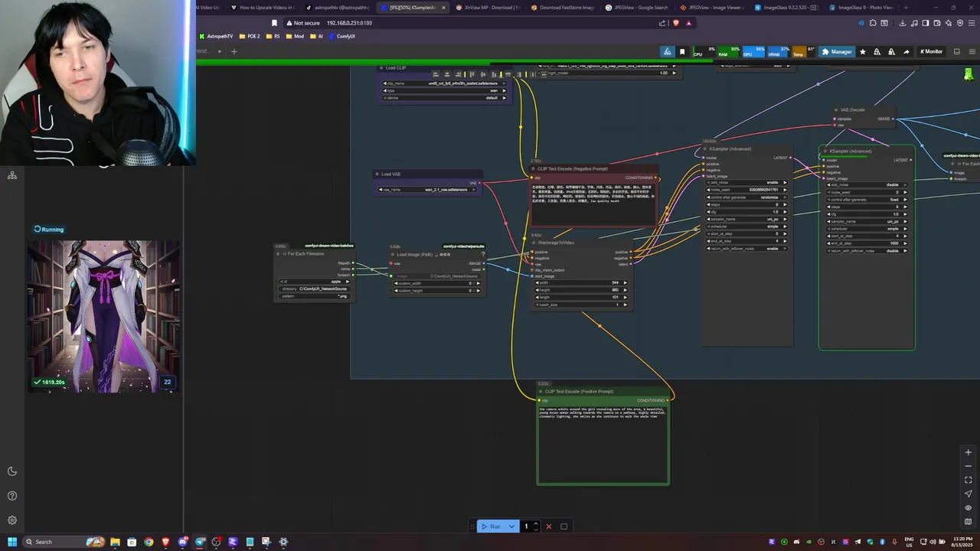Click the ComfyUI logo icon in the top bar
The image size is (980, 551).
(668, 51)
